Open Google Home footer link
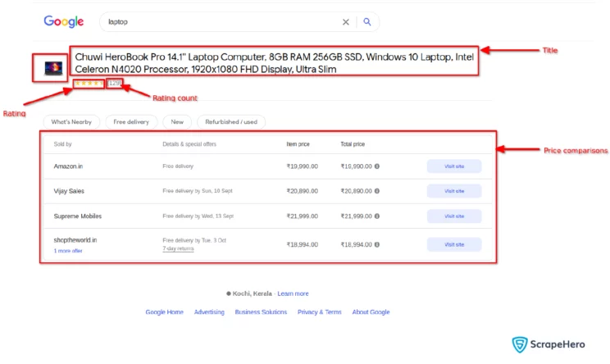Viewport: 610px width, 364px height. pos(164,312)
